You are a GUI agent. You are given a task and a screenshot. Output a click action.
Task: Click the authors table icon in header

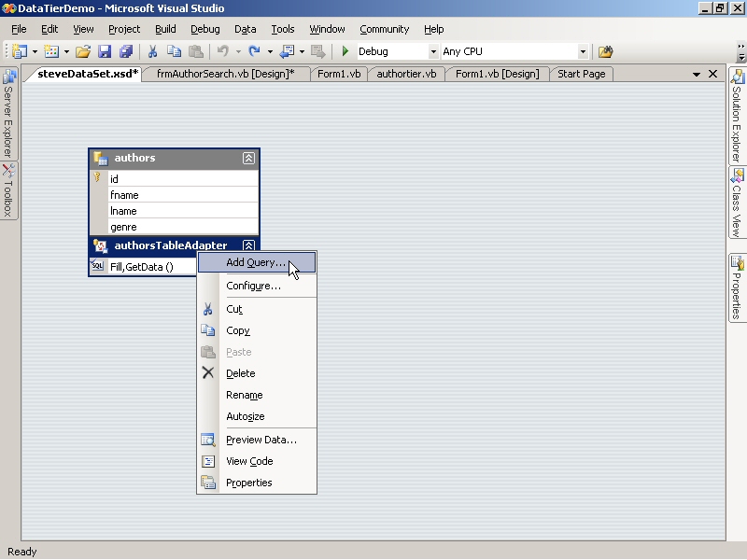pyautogui.click(x=101, y=158)
